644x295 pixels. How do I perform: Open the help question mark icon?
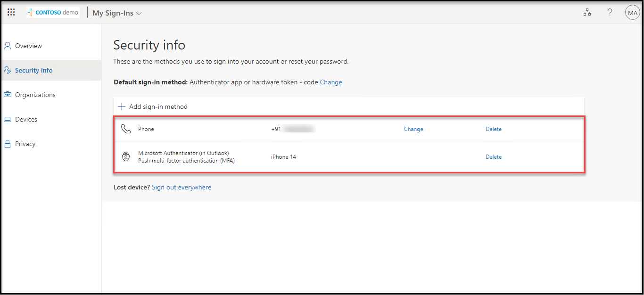pyautogui.click(x=610, y=13)
